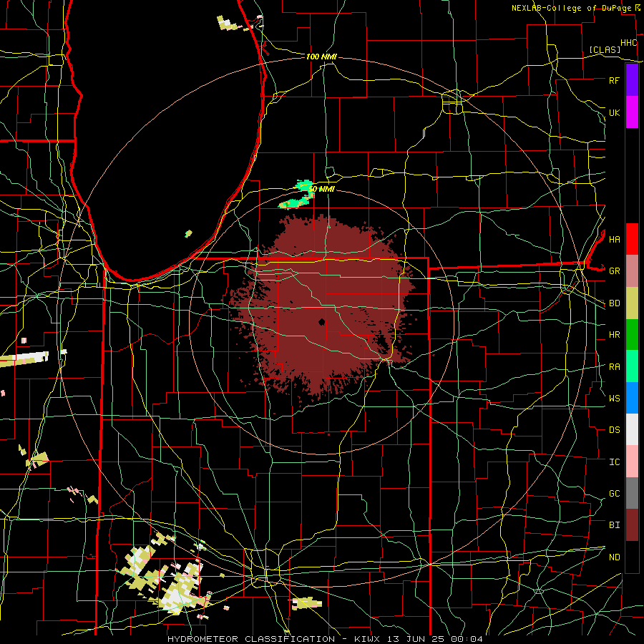Click the ND black legend swatch
This screenshot has width=644, height=644.
(x=632, y=557)
